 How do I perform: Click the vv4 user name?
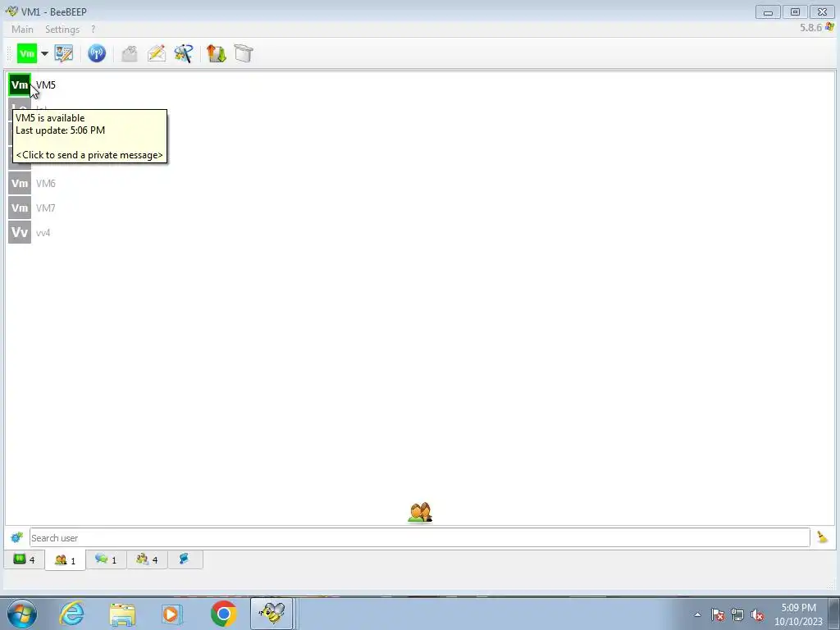[x=43, y=232]
